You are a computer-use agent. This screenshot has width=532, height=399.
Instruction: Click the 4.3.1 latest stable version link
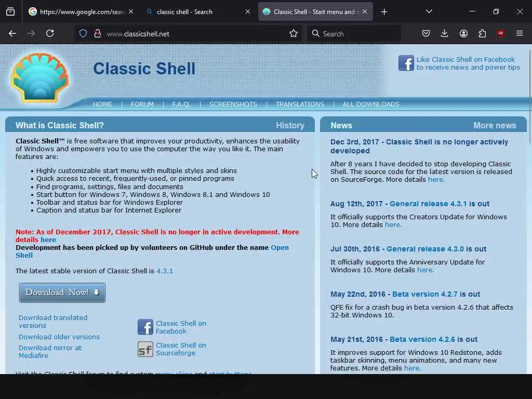(x=165, y=271)
